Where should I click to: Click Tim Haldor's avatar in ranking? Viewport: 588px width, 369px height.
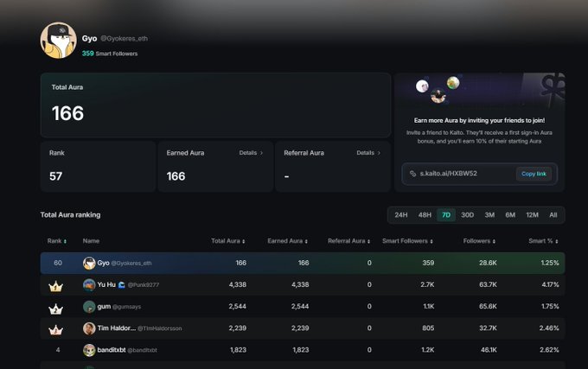point(89,328)
